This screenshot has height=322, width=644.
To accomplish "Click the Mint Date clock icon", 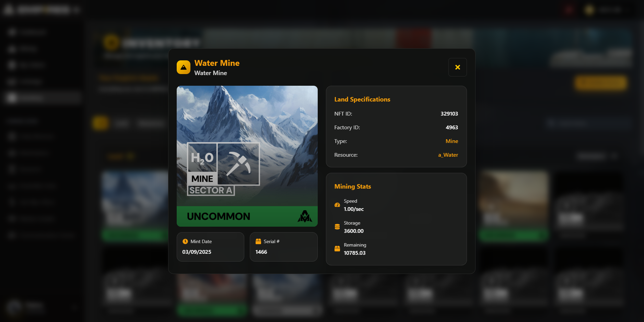I will click(x=185, y=241).
